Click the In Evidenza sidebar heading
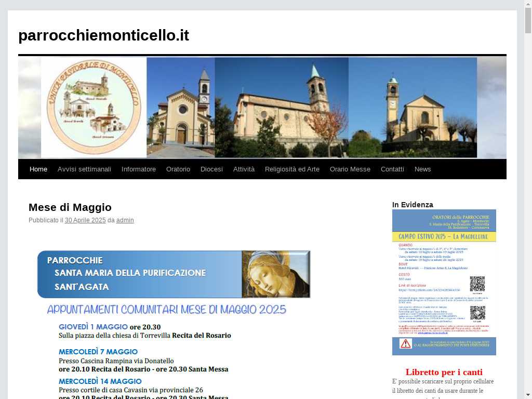The height and width of the screenshot is (399, 532). pos(413,205)
